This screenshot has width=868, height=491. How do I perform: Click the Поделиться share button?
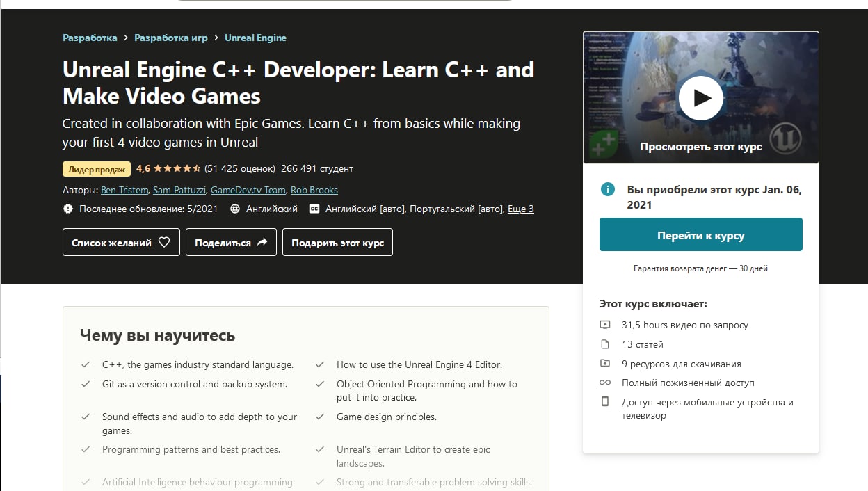[x=231, y=242]
